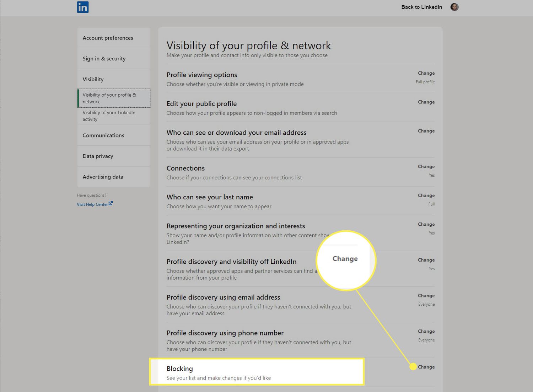Click 'Yes' value in Connections row
The height and width of the screenshot is (392, 533).
[432, 175]
